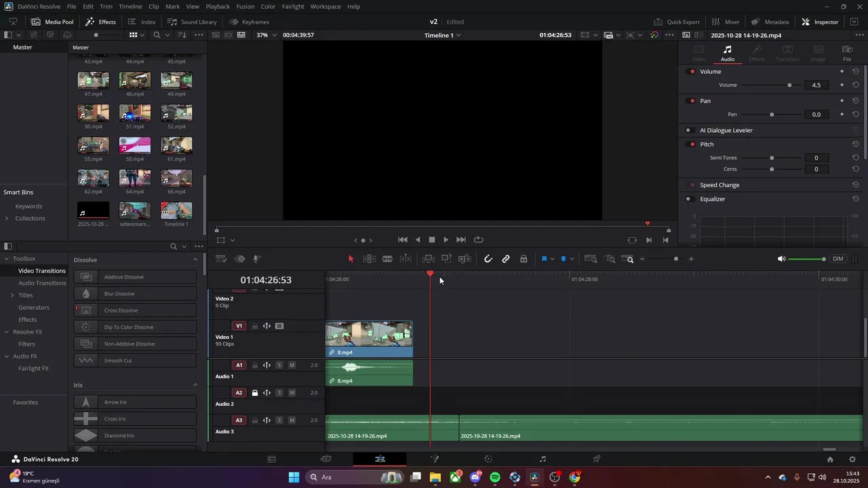Open File Explorer from the taskbar

(x=435, y=477)
